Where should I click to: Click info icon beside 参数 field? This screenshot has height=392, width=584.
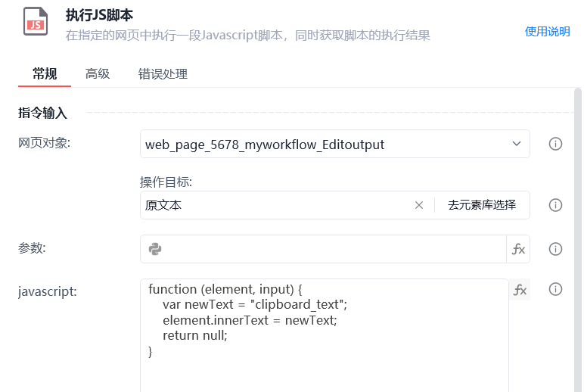[555, 249]
